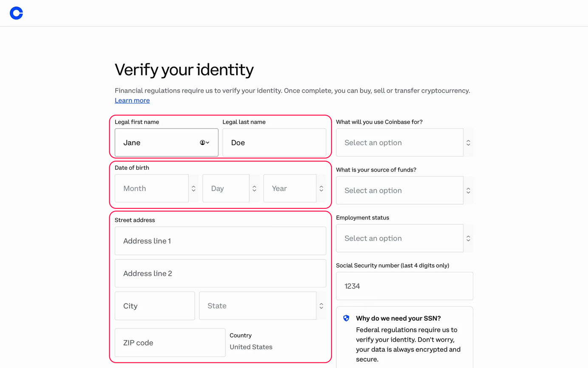
Task: Click the City field
Action: coord(154,305)
